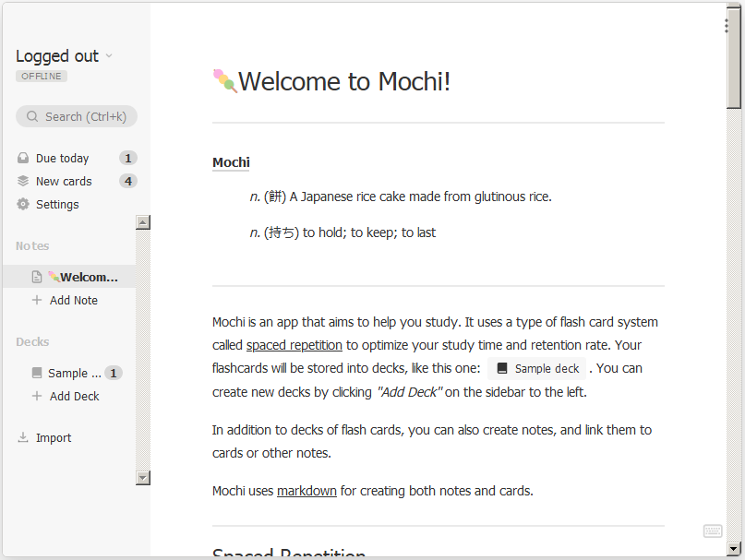Click the main page scroll down arrow

point(734,549)
